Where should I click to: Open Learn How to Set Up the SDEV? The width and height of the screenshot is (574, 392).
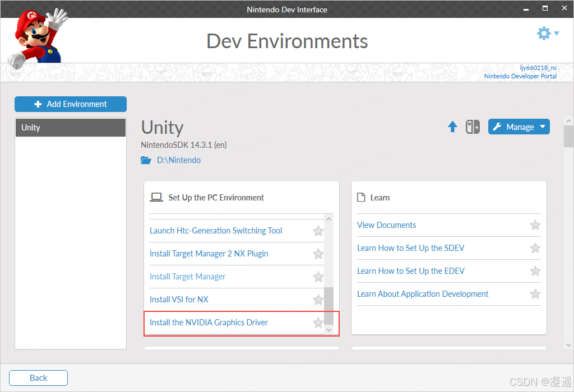[411, 248]
